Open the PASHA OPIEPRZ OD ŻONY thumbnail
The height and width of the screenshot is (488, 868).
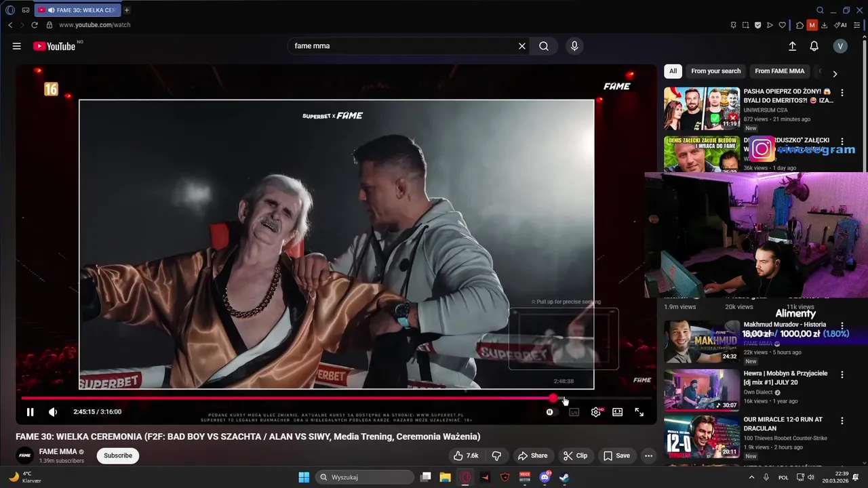pyautogui.click(x=702, y=108)
